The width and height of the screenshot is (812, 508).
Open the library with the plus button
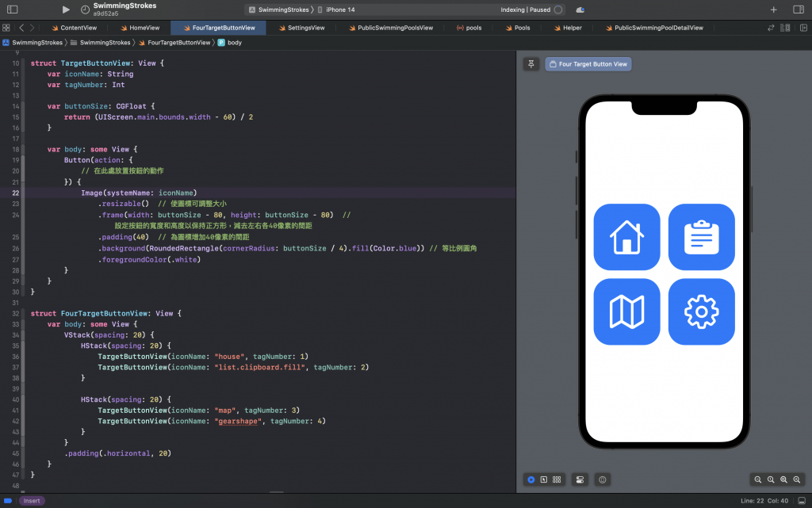click(x=773, y=10)
